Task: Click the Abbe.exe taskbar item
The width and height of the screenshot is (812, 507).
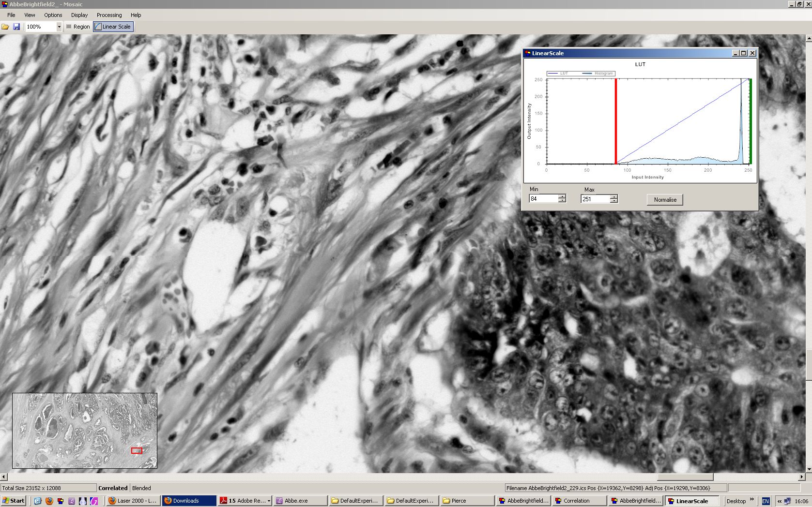Action: tap(300, 501)
